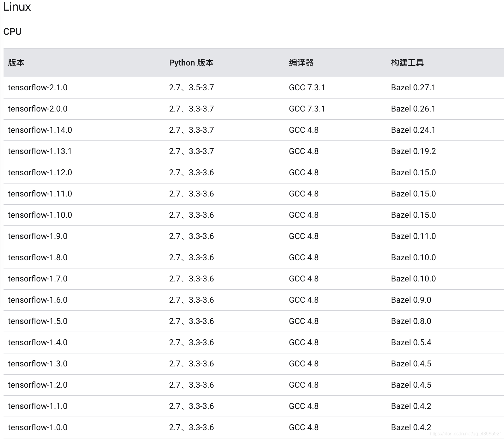Select the tensorflow-2.0.0 cell
The height and width of the screenshot is (439, 504).
coord(38,109)
